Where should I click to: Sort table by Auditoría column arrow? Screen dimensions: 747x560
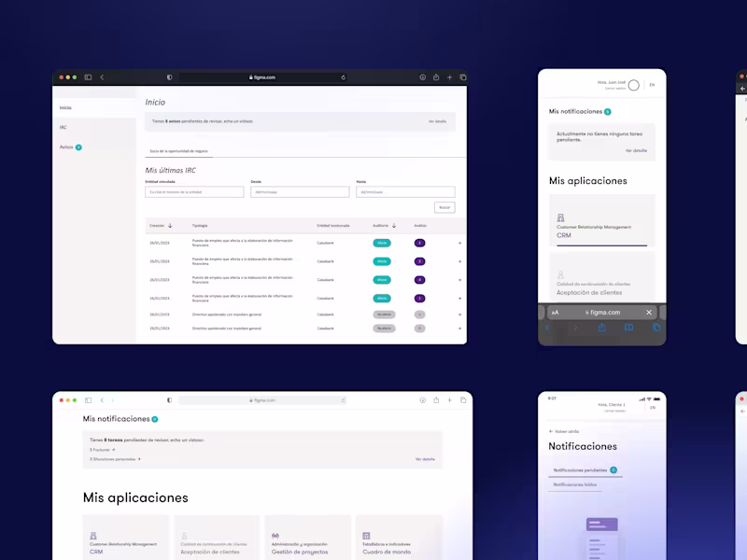point(394,226)
